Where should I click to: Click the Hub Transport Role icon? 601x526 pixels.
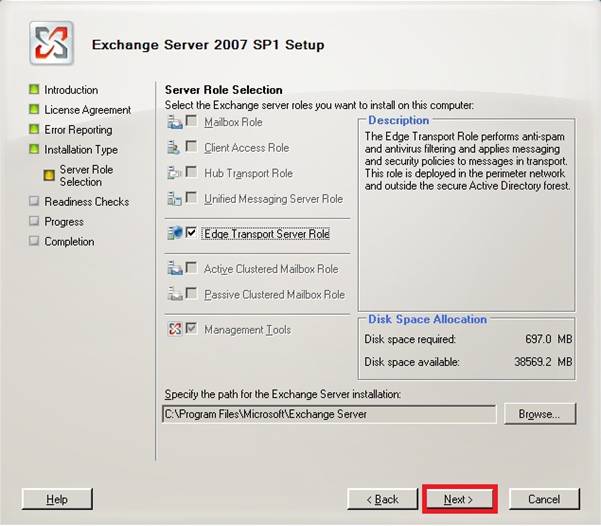(x=174, y=173)
